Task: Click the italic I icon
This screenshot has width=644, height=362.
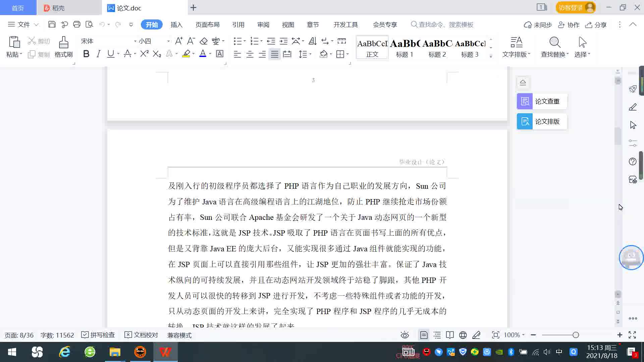Action: 98,54
